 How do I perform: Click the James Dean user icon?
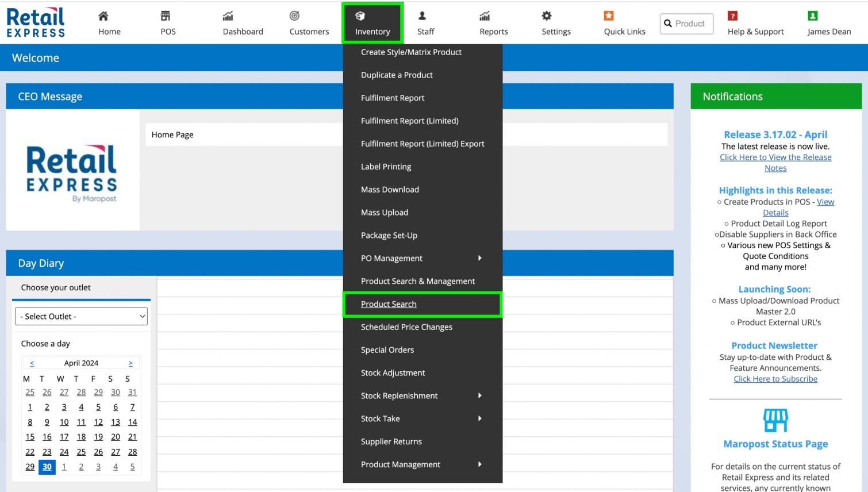coord(813,16)
